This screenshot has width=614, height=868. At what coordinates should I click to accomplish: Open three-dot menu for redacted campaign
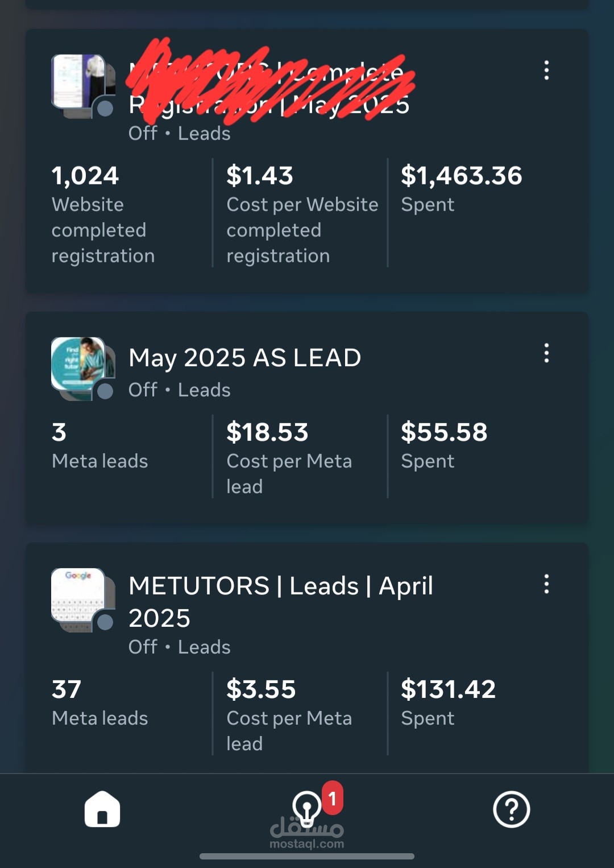546,70
